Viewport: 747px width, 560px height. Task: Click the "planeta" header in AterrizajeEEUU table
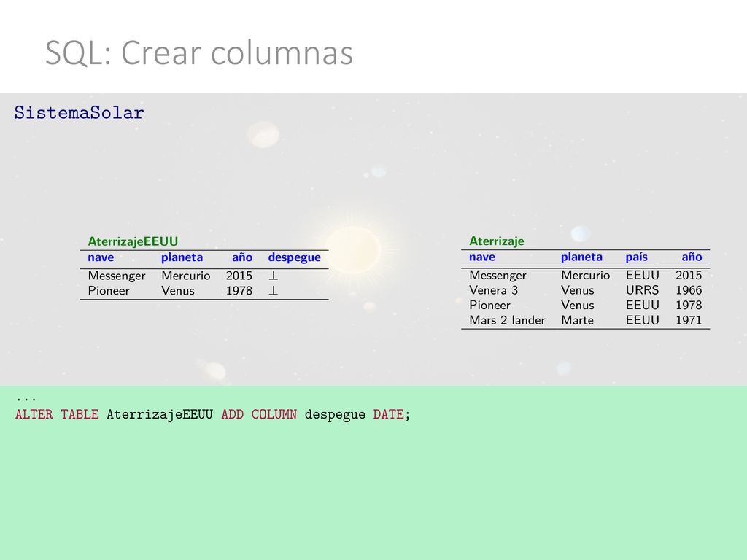(x=182, y=257)
